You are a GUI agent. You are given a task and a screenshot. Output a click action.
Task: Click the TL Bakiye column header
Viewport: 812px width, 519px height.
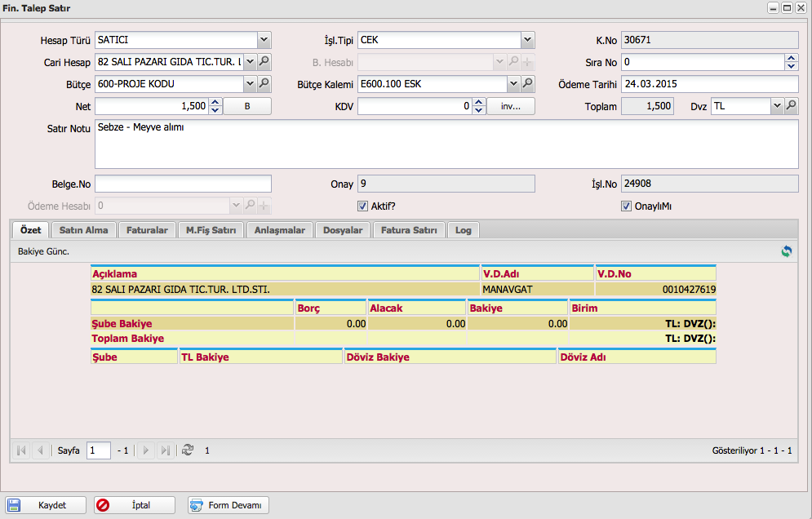coord(261,357)
